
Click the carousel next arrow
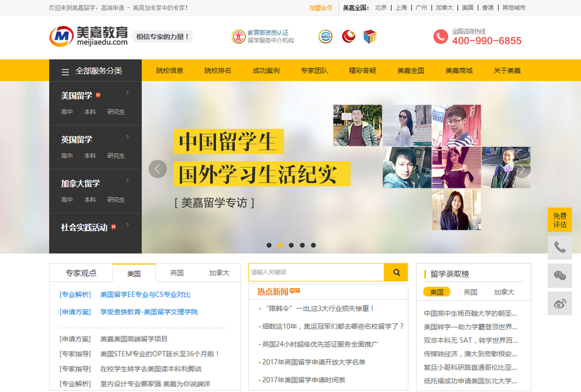tap(522, 169)
